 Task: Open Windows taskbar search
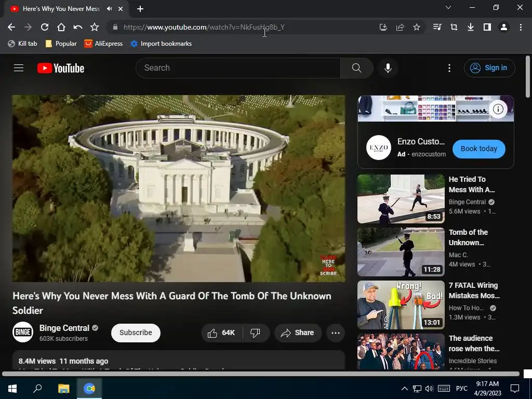37,389
